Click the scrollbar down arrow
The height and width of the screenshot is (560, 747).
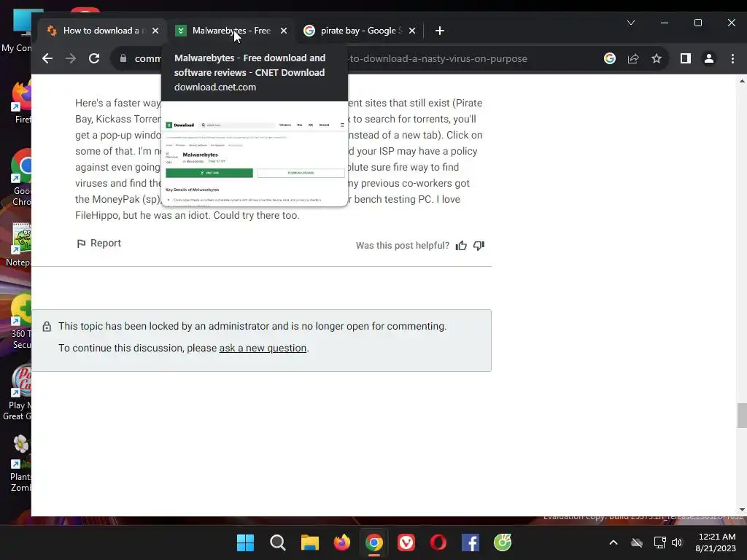tap(742, 510)
